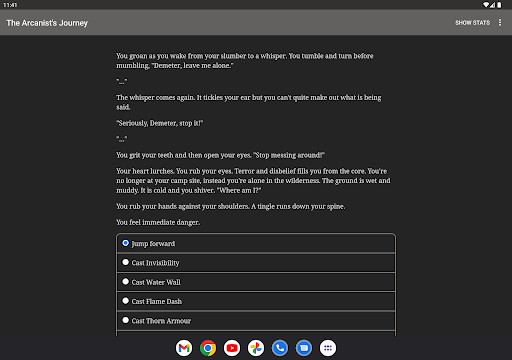
Task: Open the three-dot overflow menu
Action: 500,22
